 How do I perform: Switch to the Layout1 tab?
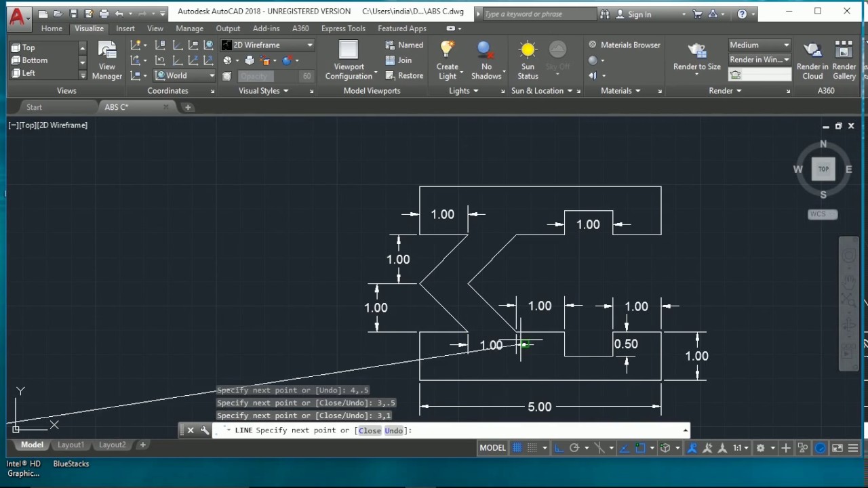[71, 445]
